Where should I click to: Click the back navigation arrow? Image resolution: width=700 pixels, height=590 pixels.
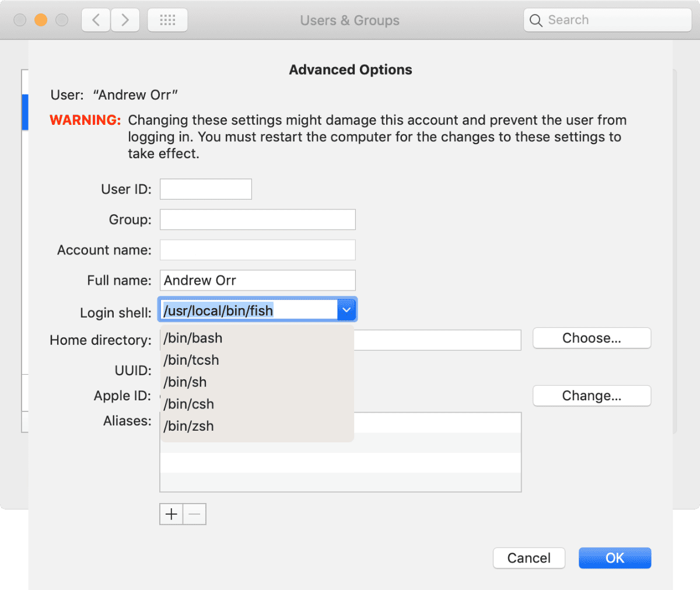[95, 19]
